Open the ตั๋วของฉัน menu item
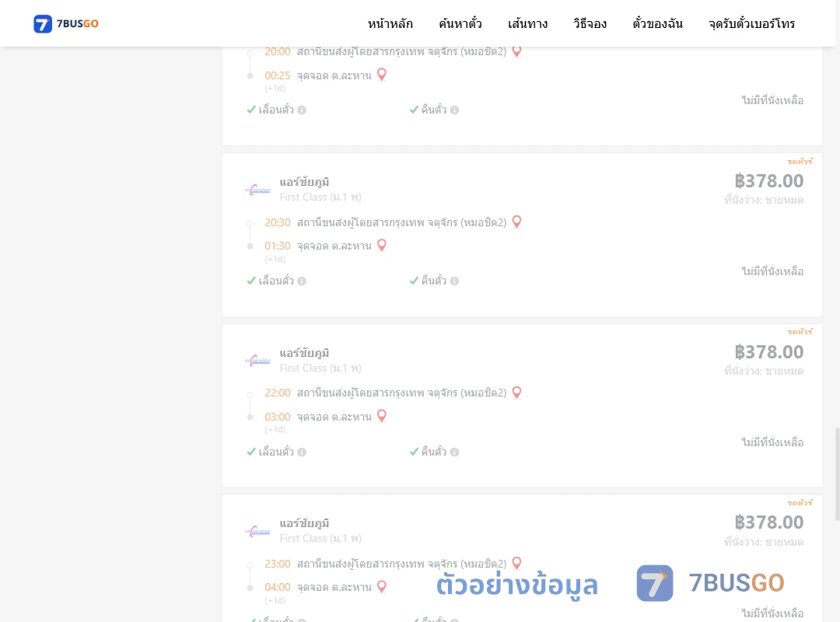Screen dimensions: 840x622 pyautogui.click(x=657, y=23)
